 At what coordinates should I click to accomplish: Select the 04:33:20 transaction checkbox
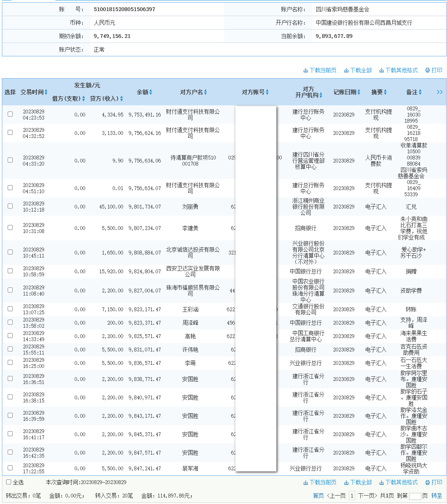pos(10,160)
